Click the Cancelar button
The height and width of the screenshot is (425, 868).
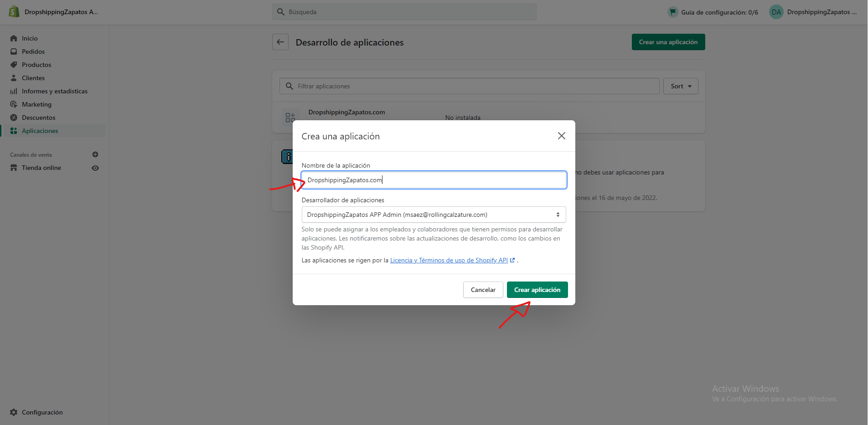tap(483, 290)
